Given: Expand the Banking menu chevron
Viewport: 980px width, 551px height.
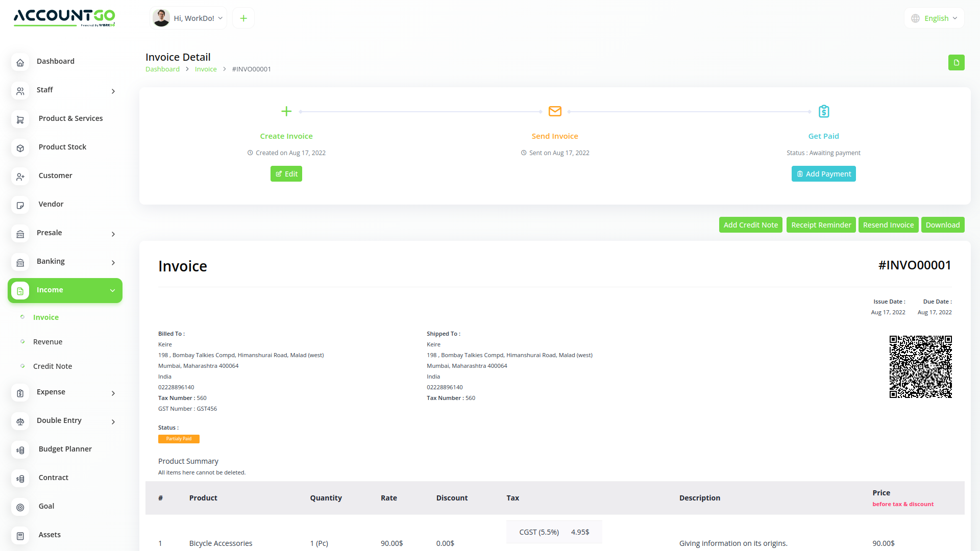Looking at the screenshot, I should point(113,262).
